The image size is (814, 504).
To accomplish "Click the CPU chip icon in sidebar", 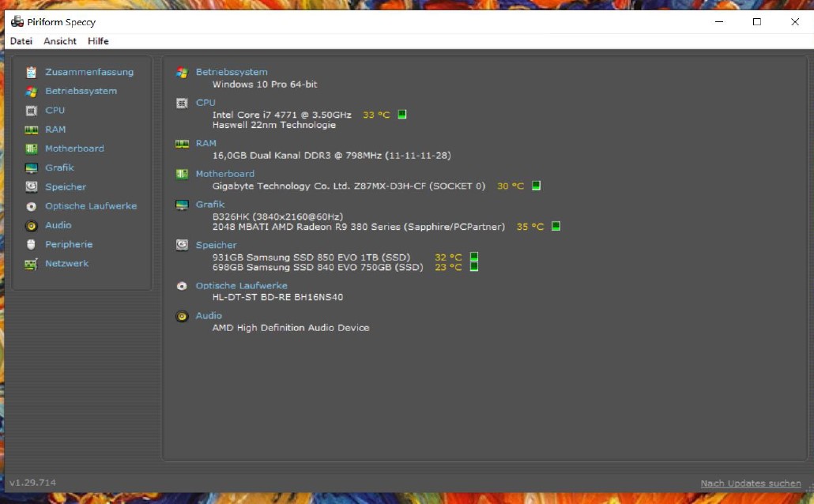I will [x=31, y=111].
